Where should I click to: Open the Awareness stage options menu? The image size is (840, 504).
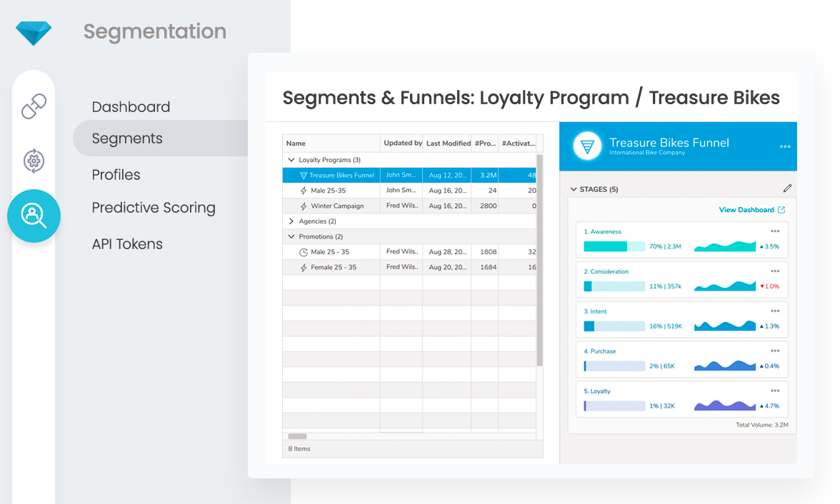(775, 231)
